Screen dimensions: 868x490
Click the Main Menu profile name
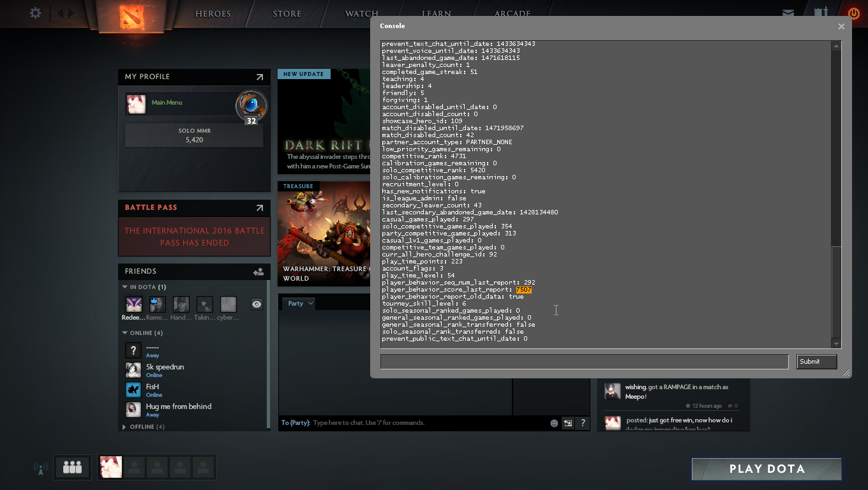[167, 102]
